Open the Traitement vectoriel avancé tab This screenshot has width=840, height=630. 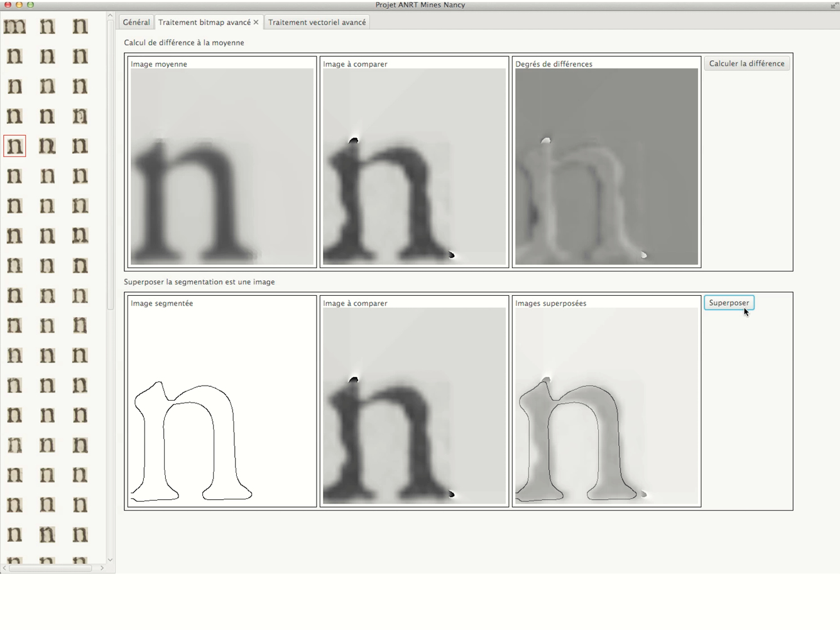(x=317, y=22)
